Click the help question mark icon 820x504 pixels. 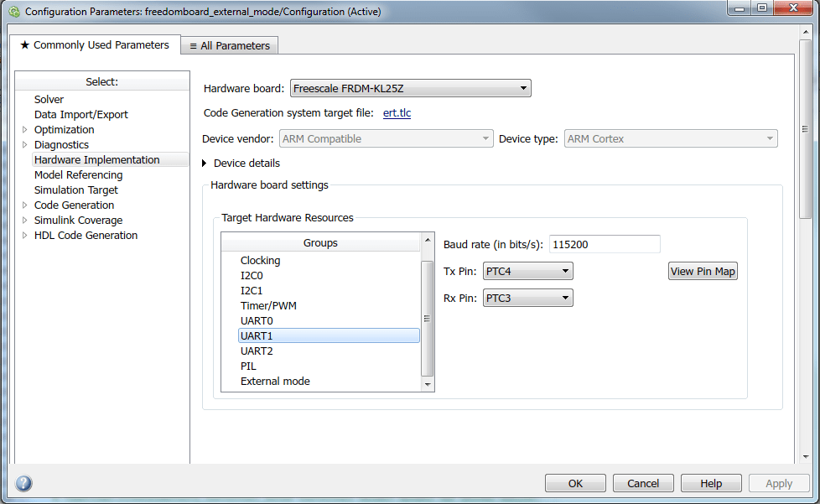click(23, 483)
